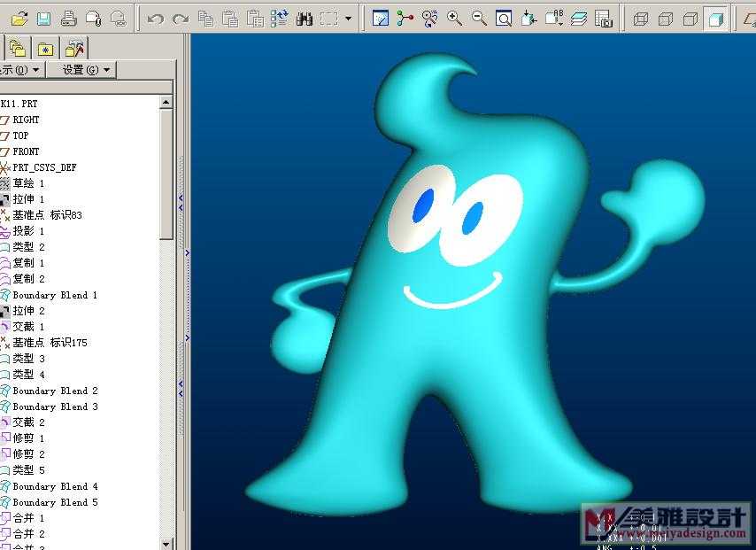The image size is (756, 550).
Task: Open Find tool with binoculars icon
Action: click(305, 19)
